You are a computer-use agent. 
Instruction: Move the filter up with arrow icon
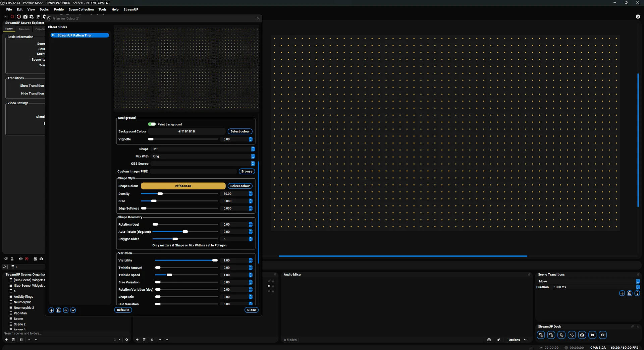[66, 310]
